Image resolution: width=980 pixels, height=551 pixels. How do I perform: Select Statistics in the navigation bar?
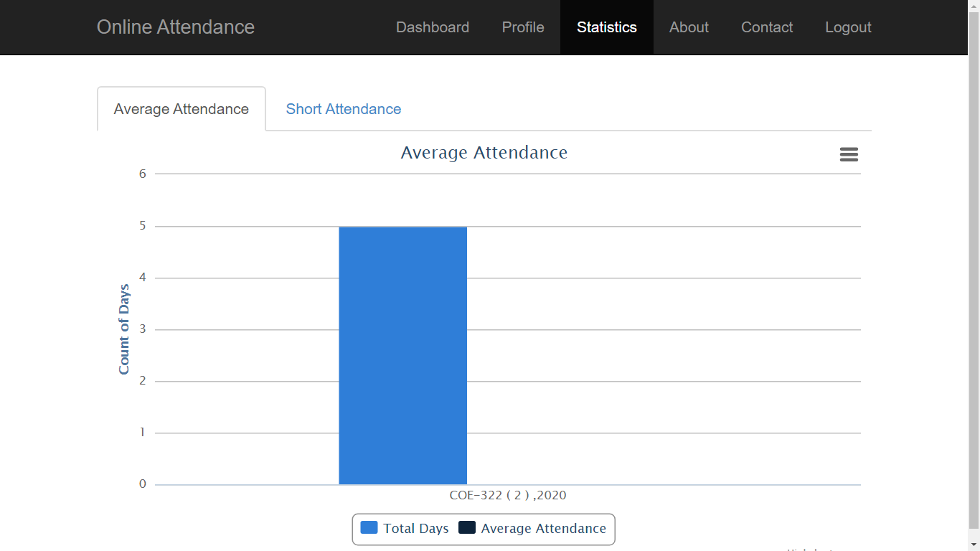606,27
